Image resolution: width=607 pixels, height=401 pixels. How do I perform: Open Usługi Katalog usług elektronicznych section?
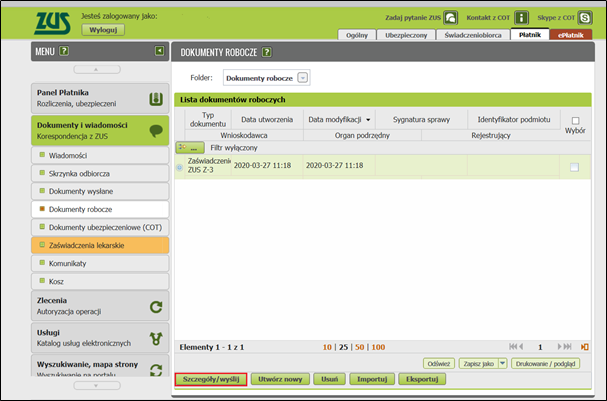100,338
